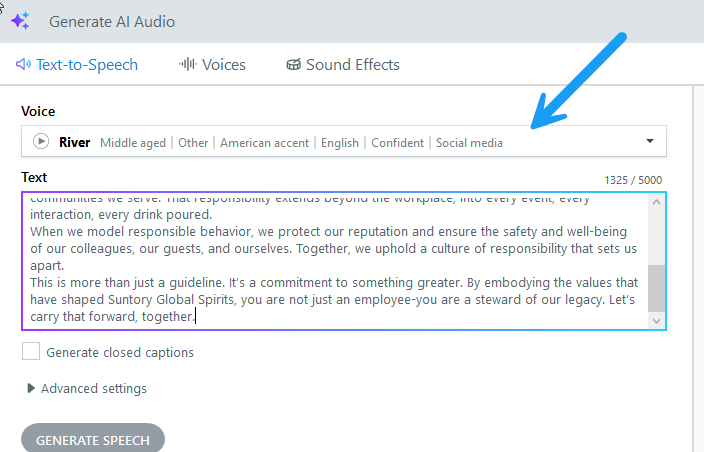704x452 pixels.
Task: Click the Voices waveform icon
Action: pyautogui.click(x=187, y=65)
